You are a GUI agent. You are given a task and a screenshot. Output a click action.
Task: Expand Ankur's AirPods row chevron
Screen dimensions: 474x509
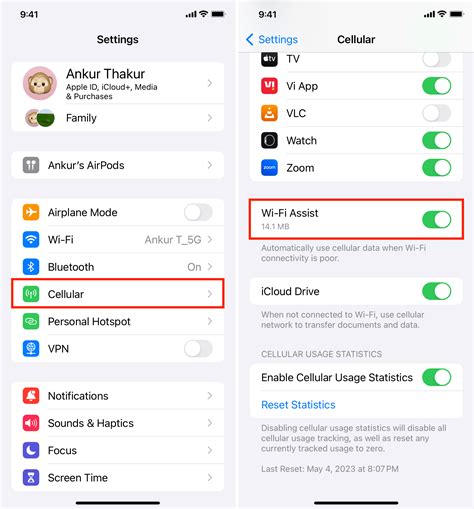coord(210,165)
